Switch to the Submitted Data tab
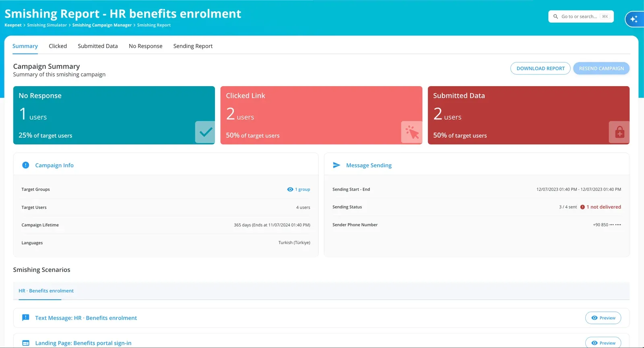This screenshot has height=348, width=644. pyautogui.click(x=98, y=46)
